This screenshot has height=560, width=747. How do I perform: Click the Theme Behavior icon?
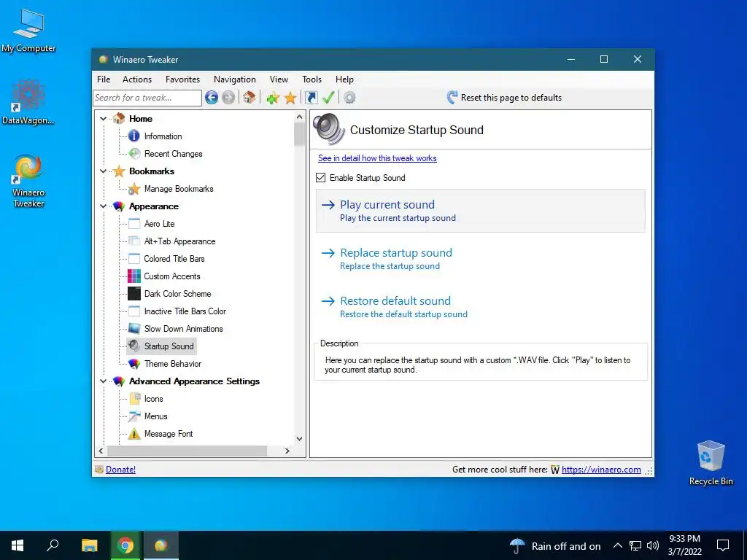134,364
